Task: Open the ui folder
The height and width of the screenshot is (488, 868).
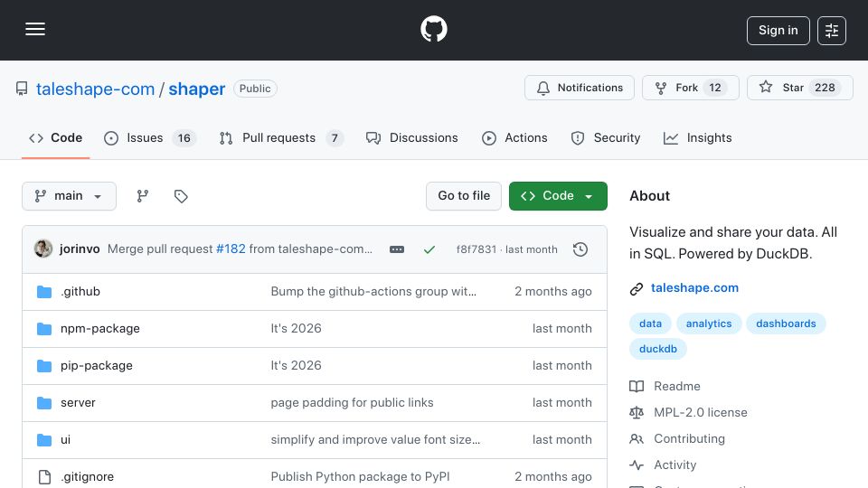Action: pos(65,440)
